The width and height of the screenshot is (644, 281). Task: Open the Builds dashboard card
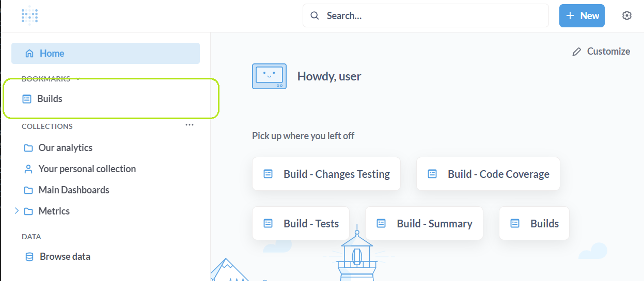(534, 223)
